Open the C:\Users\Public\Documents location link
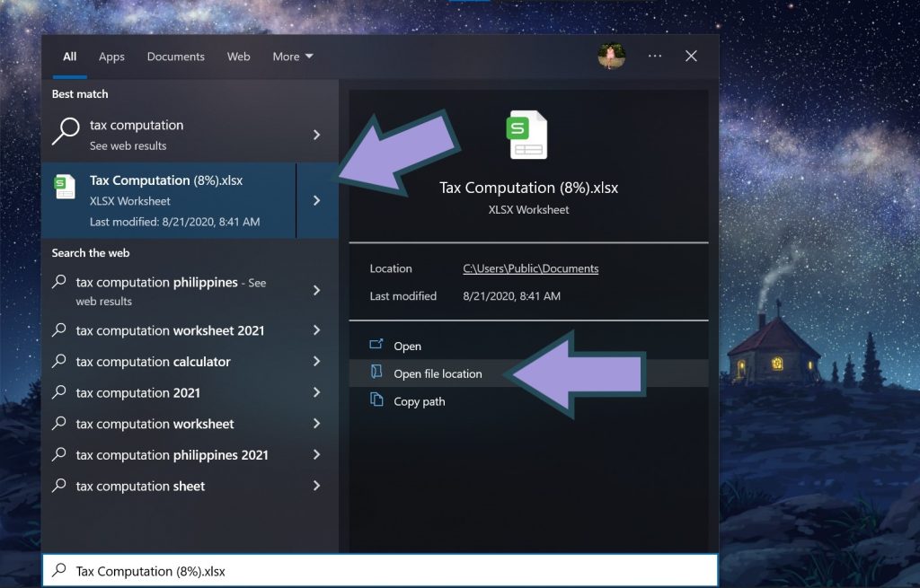The image size is (920, 588). click(530, 268)
